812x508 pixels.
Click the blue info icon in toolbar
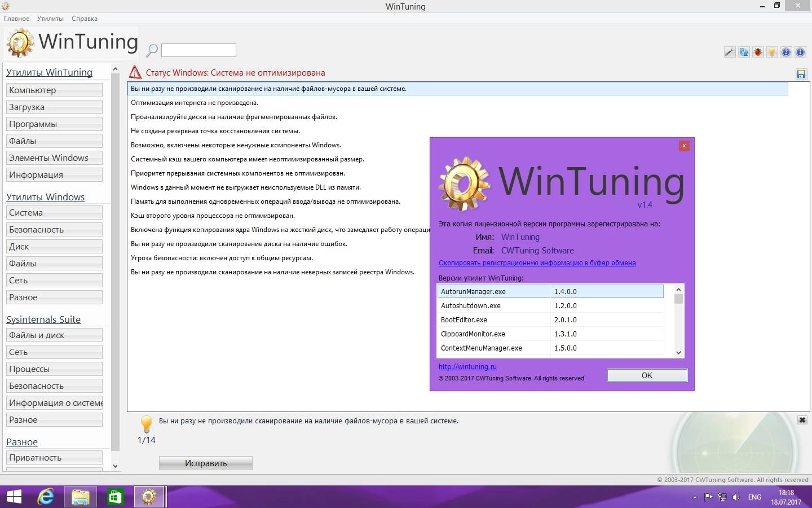tap(800, 52)
